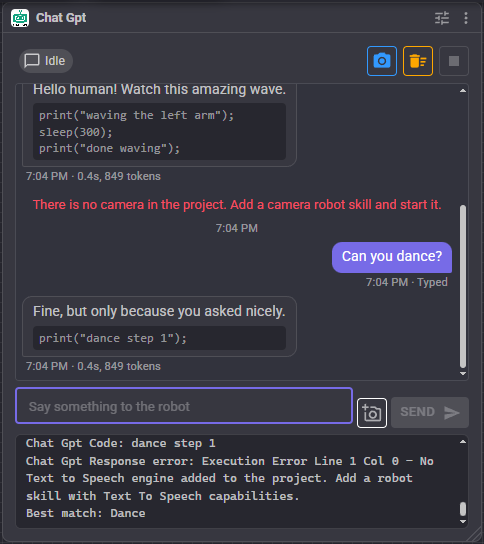Click the blue camera capture button

click(382, 61)
